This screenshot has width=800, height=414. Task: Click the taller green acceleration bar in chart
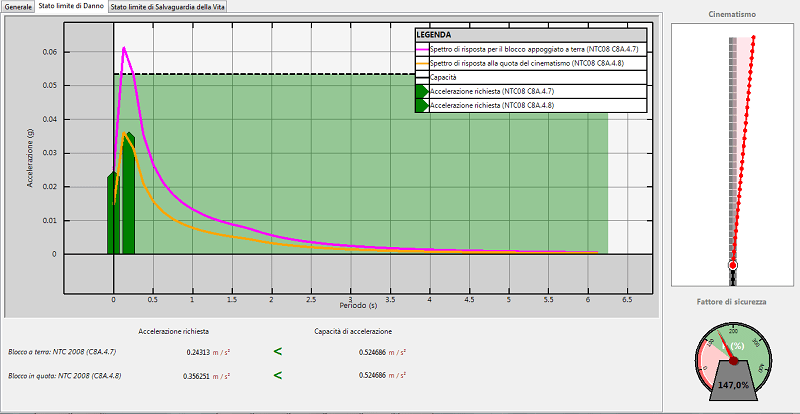click(128, 195)
